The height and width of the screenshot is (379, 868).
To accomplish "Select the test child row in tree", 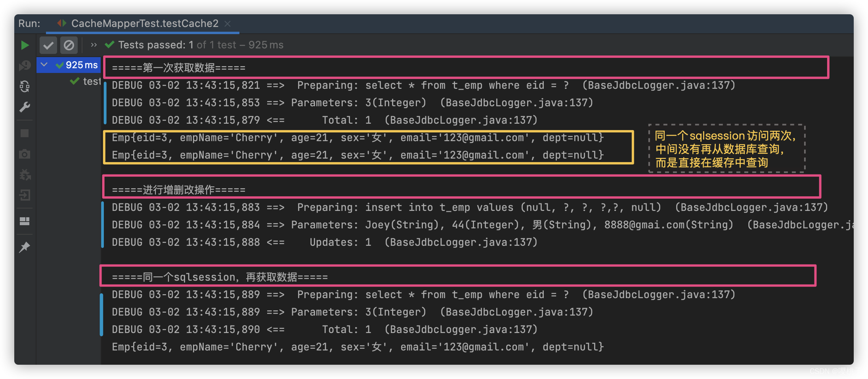I will click(x=85, y=81).
